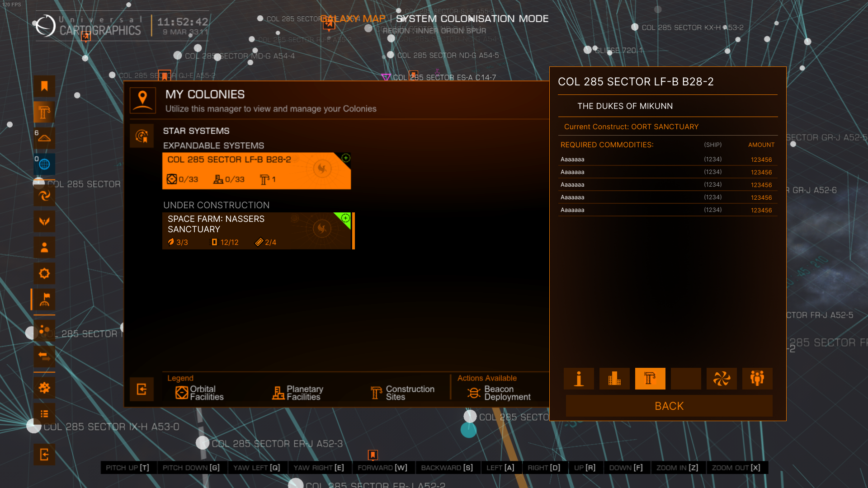
Task: Click bookmark marker below ER-J A52-3
Action: (373, 455)
